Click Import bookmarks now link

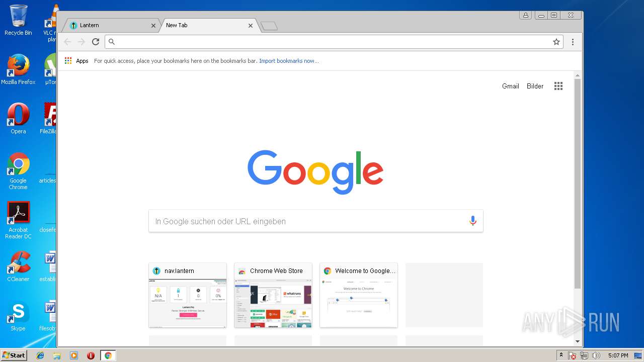[289, 61]
